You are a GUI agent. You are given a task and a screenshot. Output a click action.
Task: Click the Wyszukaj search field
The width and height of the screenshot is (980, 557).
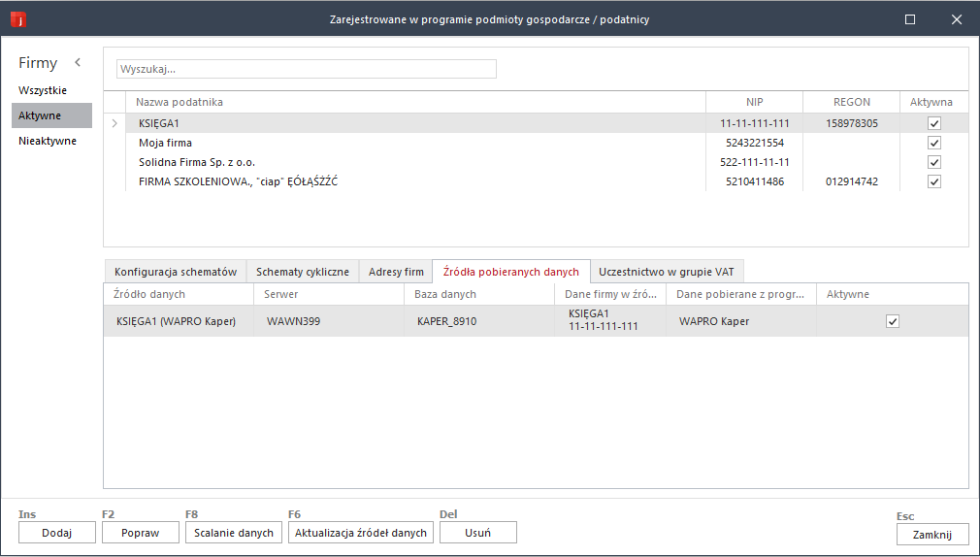click(306, 69)
